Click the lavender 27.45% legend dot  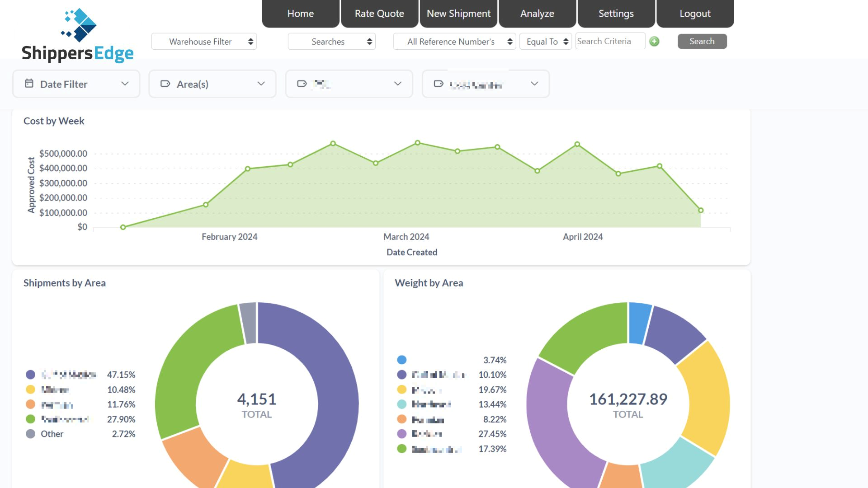pos(401,434)
